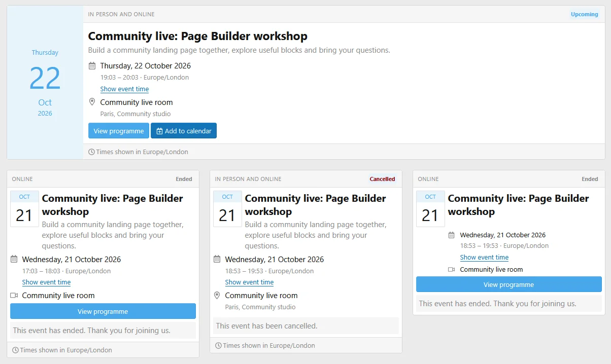Click the Ended badge on the rightmost card
611x364 pixels.
[590, 179]
